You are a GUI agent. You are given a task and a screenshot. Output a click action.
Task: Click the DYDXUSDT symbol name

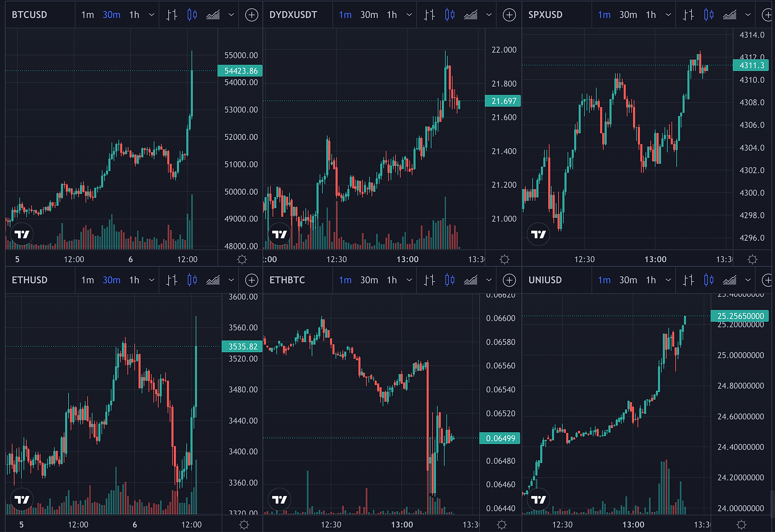click(x=293, y=15)
